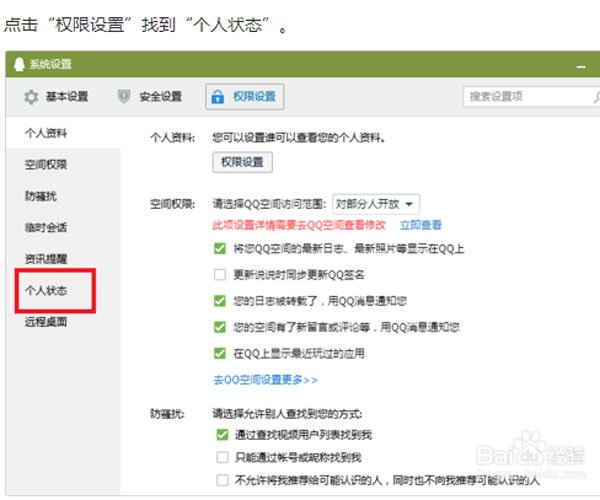Click the 权限设置 button under 个人资料
This screenshot has height=500, width=600.
tap(243, 162)
